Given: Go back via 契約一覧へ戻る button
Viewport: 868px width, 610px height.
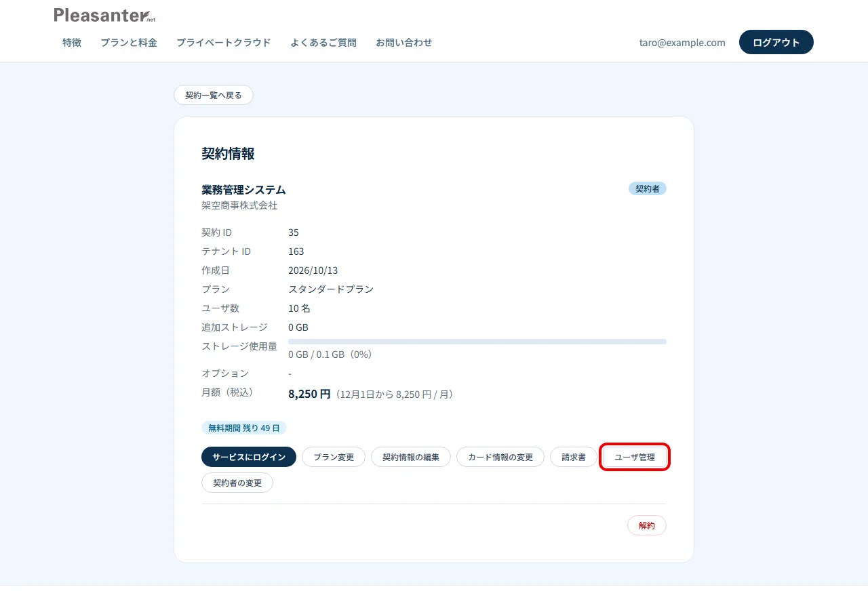Looking at the screenshot, I should (x=214, y=95).
